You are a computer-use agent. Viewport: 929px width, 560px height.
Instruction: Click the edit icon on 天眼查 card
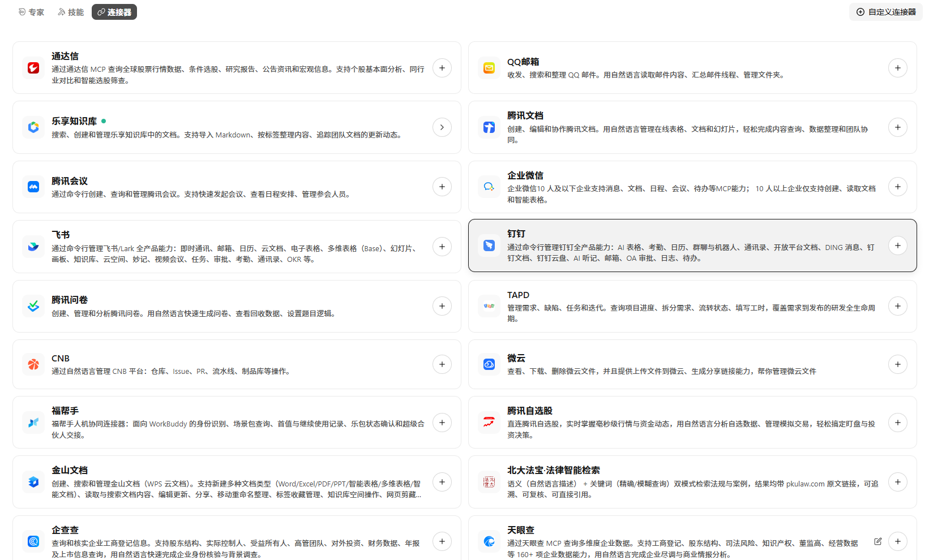click(x=878, y=541)
